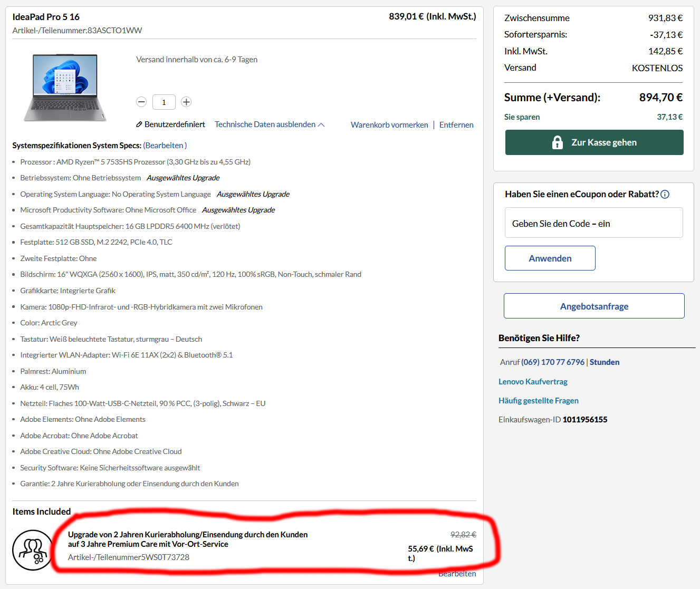This screenshot has height=589, width=700.
Task: Click the item price 839,01 € (Inkl. MwSt.)
Action: click(x=433, y=17)
